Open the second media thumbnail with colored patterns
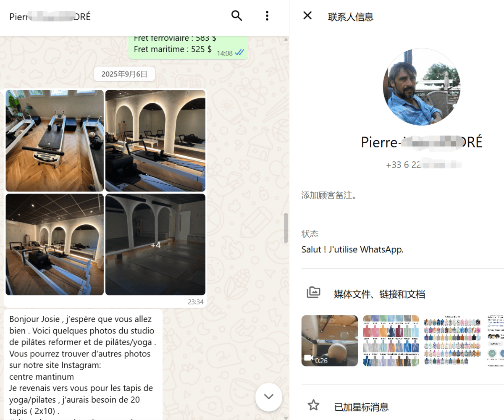Viewport: 504px width, 420px height. tap(391, 340)
